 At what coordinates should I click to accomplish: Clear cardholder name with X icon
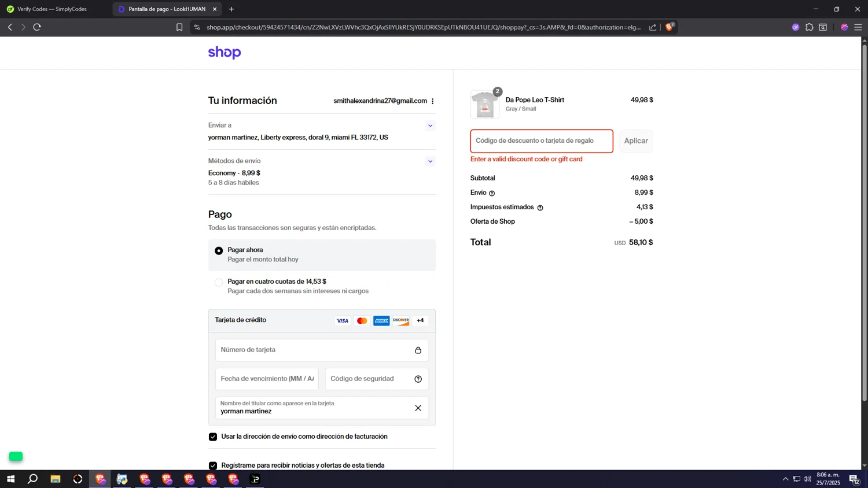point(418,408)
